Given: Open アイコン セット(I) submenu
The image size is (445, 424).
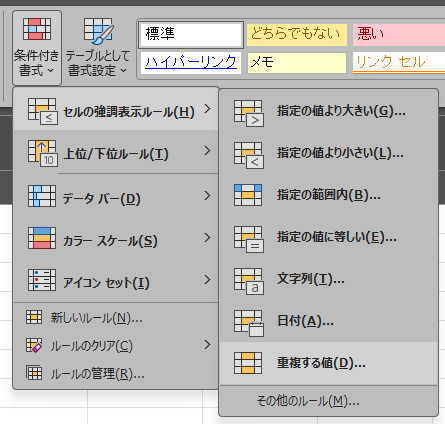Looking at the screenshot, I should point(116,280).
